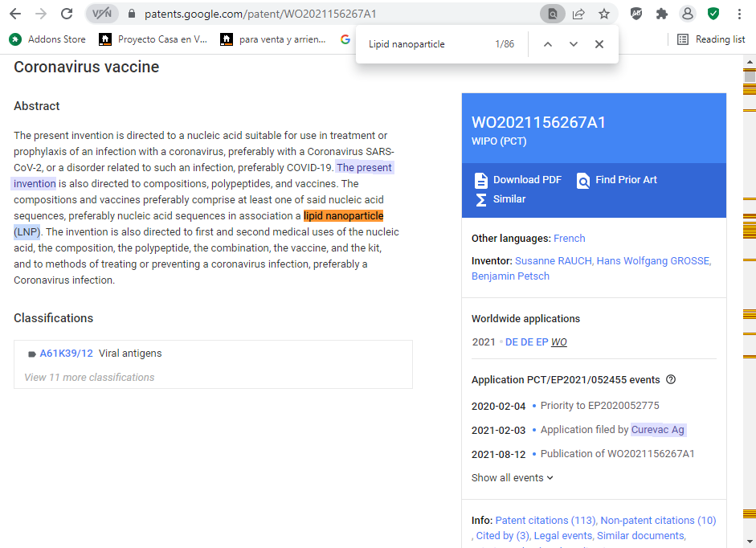This screenshot has width=756, height=548.
Task: Reload the page
Action: click(x=67, y=14)
